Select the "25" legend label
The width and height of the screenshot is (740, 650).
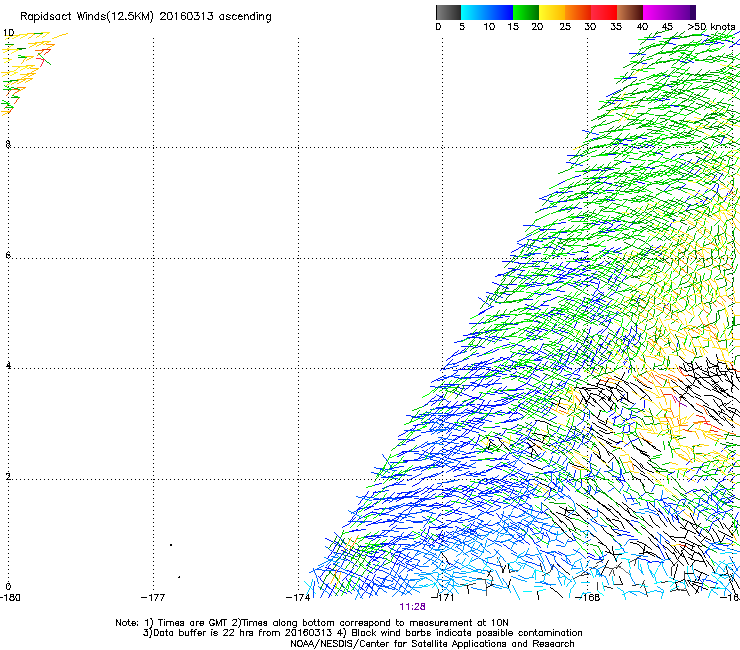[x=564, y=27]
